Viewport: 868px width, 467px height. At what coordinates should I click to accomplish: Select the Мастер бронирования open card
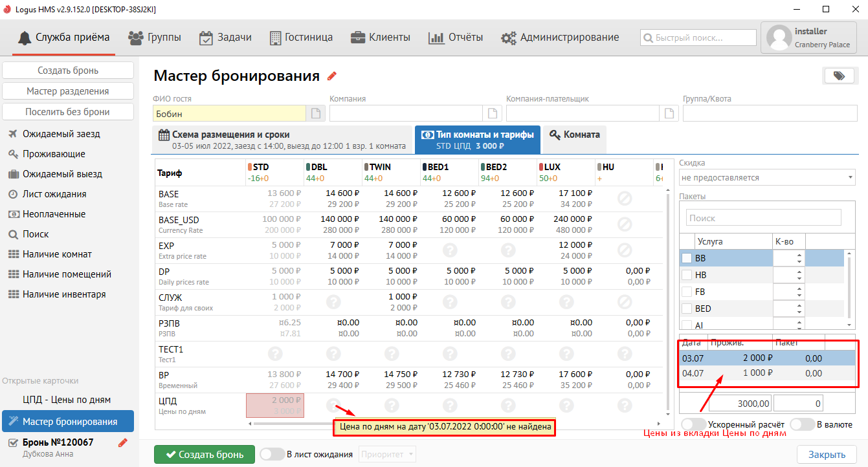(x=68, y=421)
